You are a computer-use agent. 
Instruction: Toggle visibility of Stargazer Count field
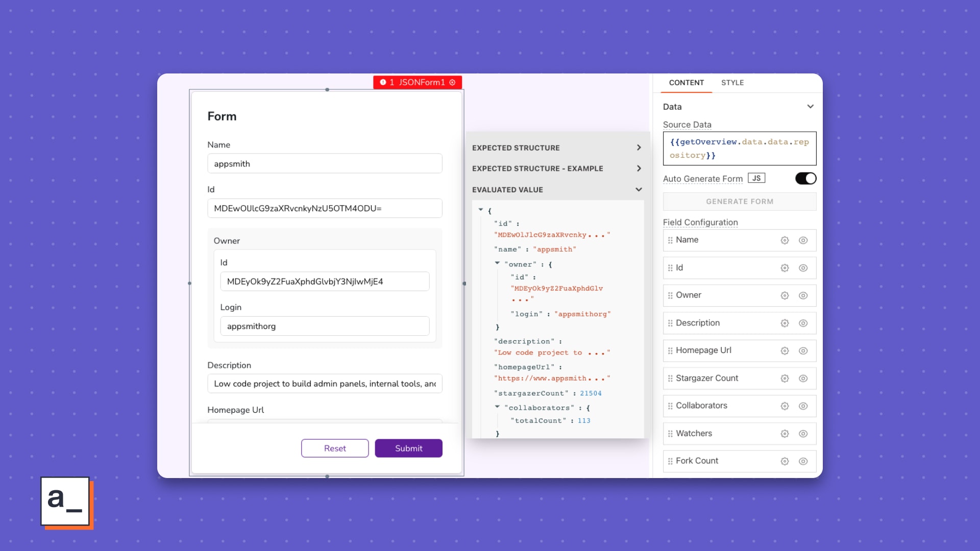pos(803,378)
